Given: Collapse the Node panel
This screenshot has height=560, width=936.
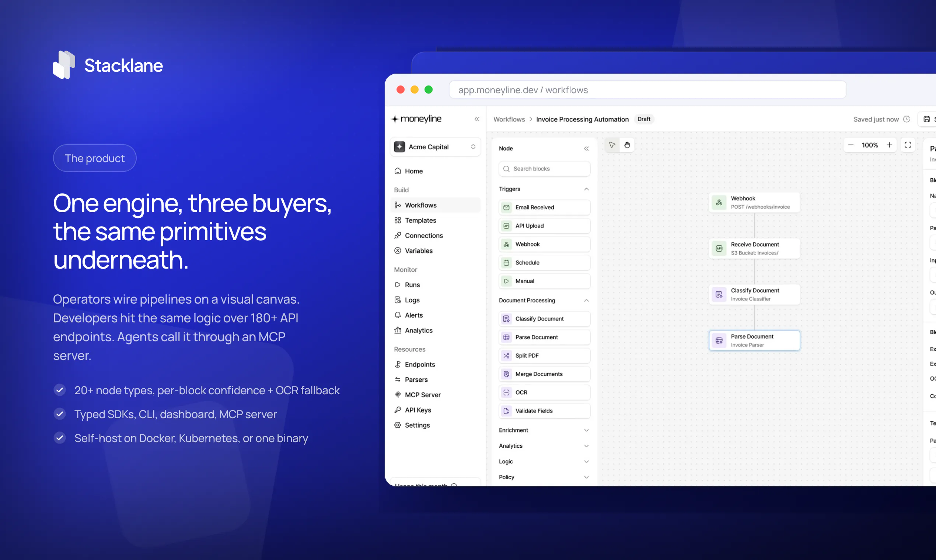Looking at the screenshot, I should coord(586,149).
